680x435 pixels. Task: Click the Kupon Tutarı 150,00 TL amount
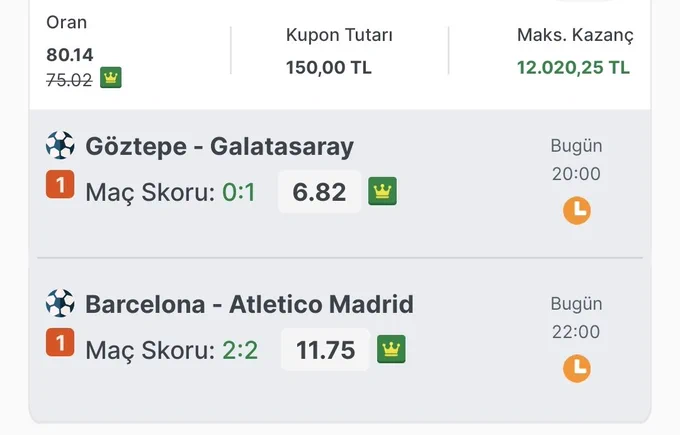(329, 68)
